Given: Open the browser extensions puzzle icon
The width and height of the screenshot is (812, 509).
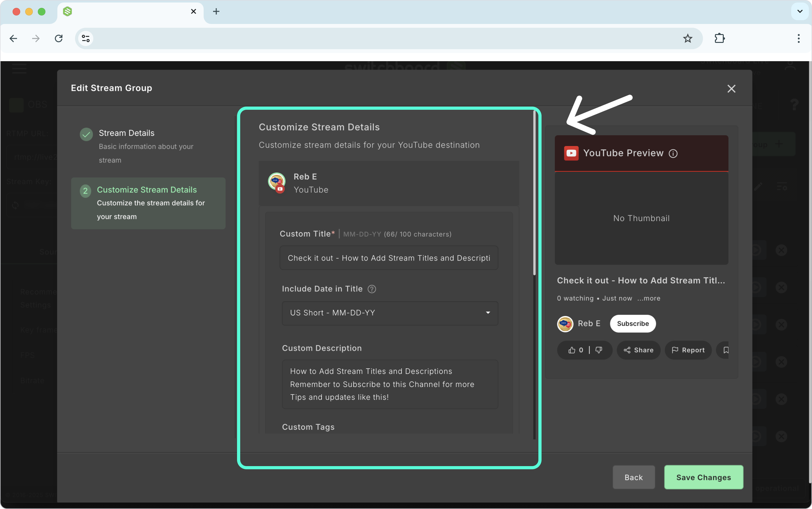Looking at the screenshot, I should [x=720, y=38].
